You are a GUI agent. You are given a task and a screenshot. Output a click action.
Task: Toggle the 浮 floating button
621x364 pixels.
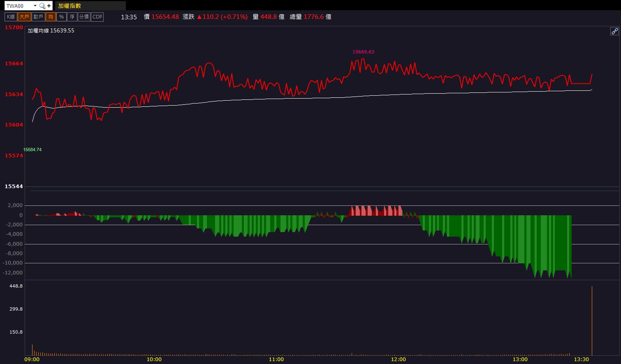click(x=72, y=17)
